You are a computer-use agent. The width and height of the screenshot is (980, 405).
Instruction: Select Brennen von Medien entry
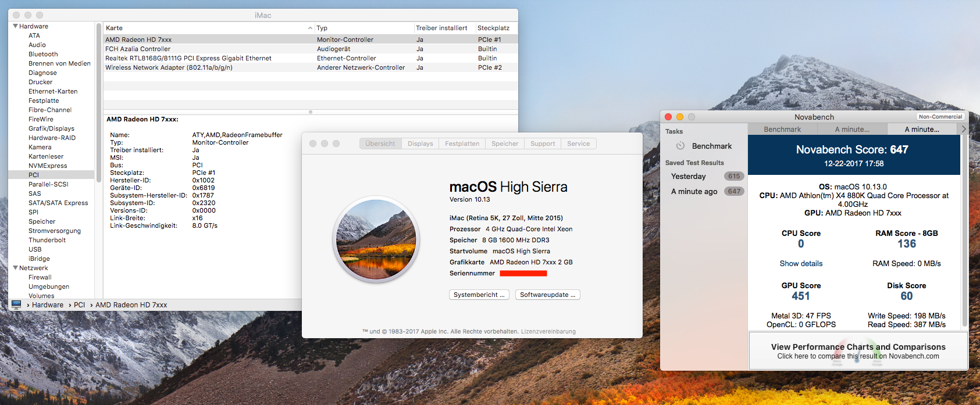pos(59,63)
